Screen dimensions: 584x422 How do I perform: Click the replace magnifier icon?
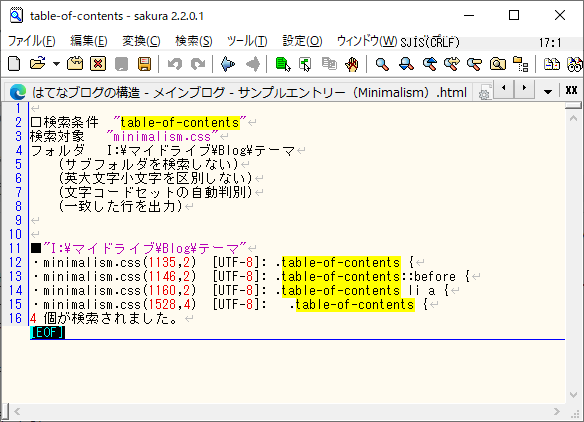(x=452, y=64)
